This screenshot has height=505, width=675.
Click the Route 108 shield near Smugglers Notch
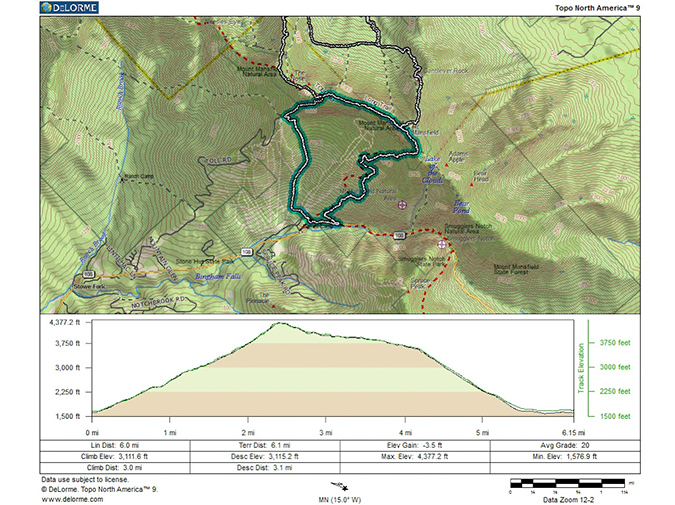pos(399,236)
